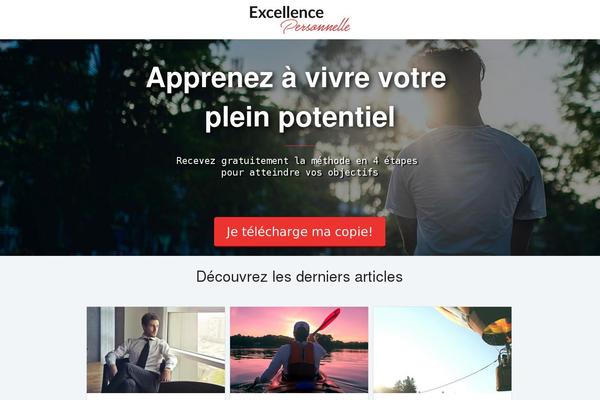The image size is (600, 400).
Task: Click the red kayak paddle in the thumbnail
Action: [327, 320]
